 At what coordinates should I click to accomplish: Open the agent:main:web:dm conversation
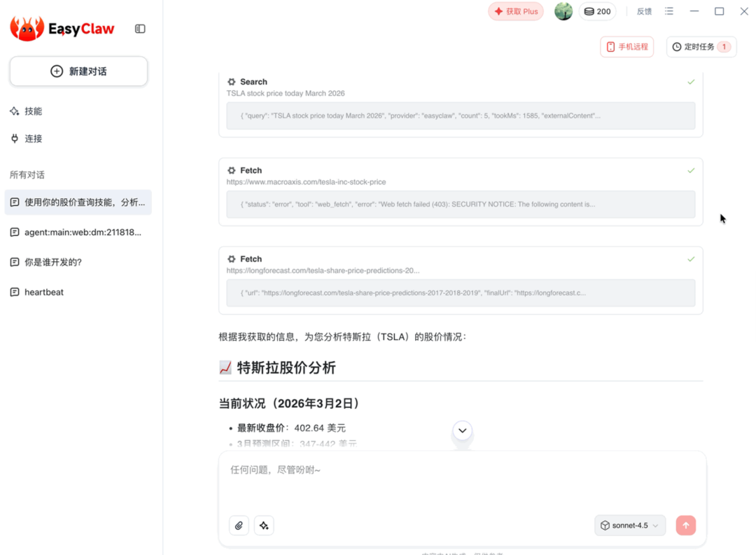coord(78,232)
